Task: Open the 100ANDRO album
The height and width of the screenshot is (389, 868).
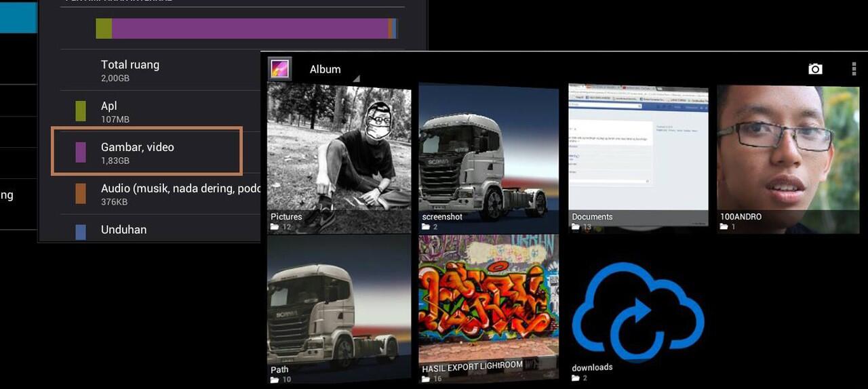Action: [x=788, y=159]
